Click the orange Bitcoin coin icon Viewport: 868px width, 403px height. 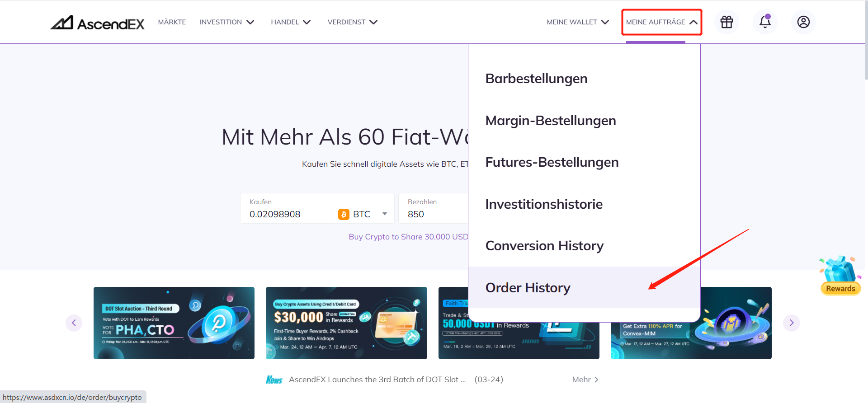(x=344, y=214)
